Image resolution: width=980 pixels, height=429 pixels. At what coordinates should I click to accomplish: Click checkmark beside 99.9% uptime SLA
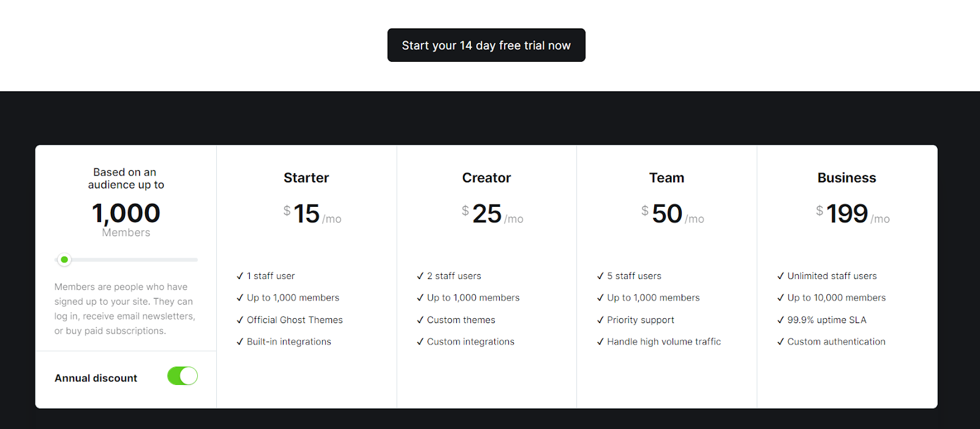[x=780, y=320]
